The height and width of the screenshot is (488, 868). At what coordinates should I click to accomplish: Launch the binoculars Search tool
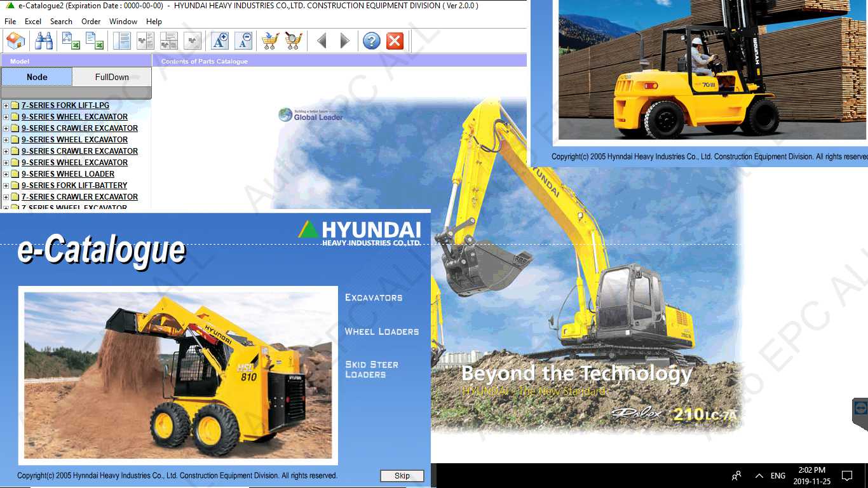(44, 41)
